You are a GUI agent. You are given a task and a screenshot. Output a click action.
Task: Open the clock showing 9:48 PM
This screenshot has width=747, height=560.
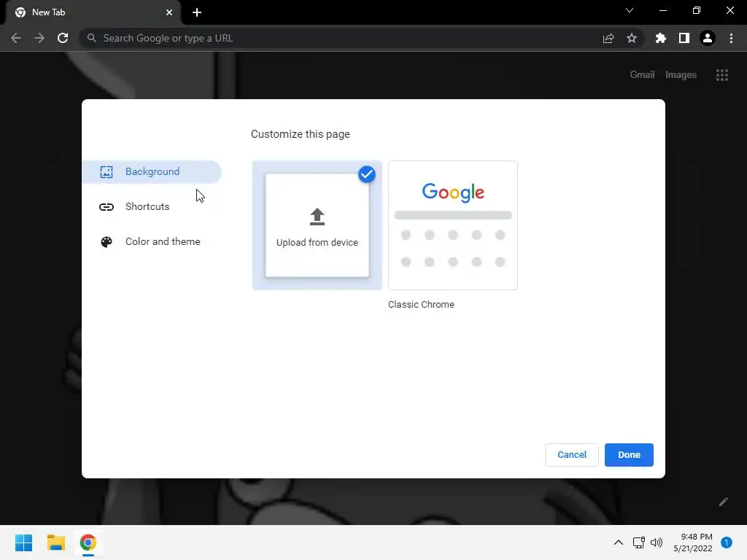point(693,542)
